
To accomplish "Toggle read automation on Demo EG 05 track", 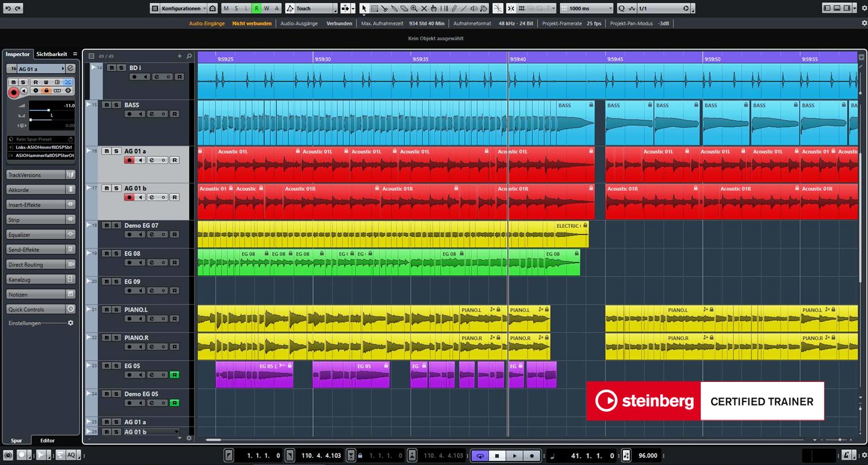I will [174, 403].
